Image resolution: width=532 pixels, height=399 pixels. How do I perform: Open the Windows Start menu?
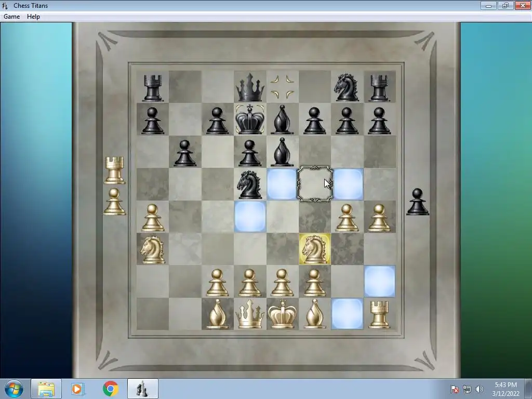pos(14,389)
